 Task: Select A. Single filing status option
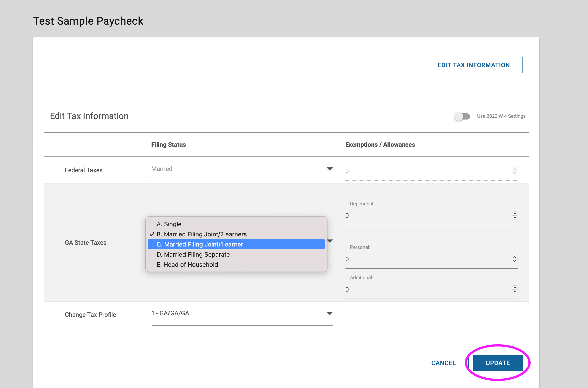tap(236, 224)
